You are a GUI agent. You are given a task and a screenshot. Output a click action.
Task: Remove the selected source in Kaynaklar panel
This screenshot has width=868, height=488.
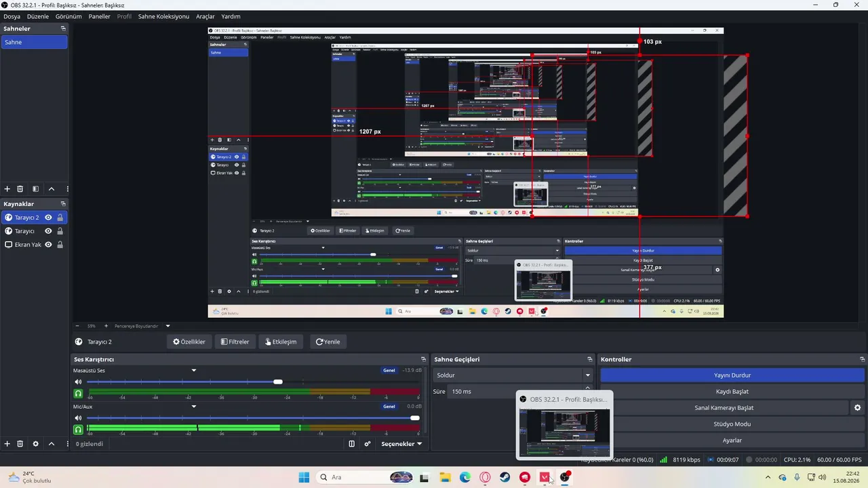pos(20,444)
